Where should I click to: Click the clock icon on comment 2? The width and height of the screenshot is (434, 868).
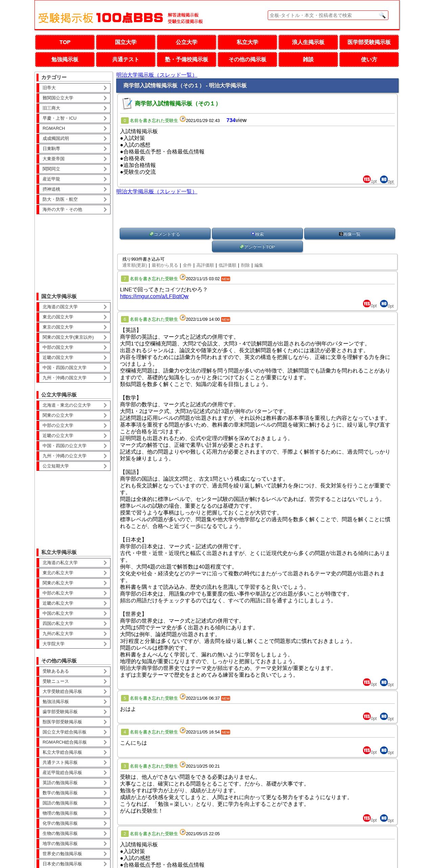[183, 832]
